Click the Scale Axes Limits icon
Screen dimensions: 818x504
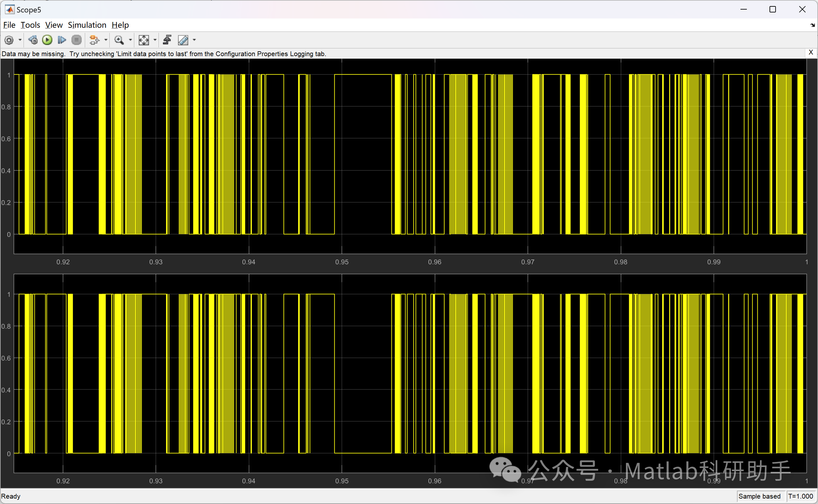tap(144, 40)
